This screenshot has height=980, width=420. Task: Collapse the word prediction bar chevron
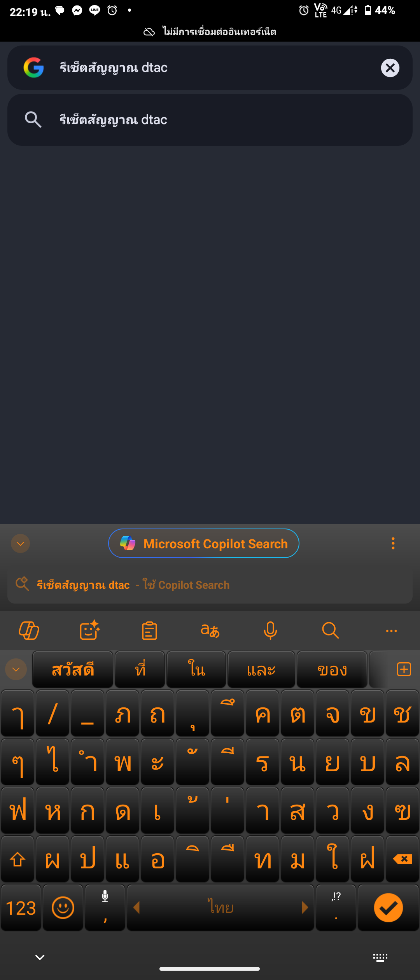[x=16, y=669]
